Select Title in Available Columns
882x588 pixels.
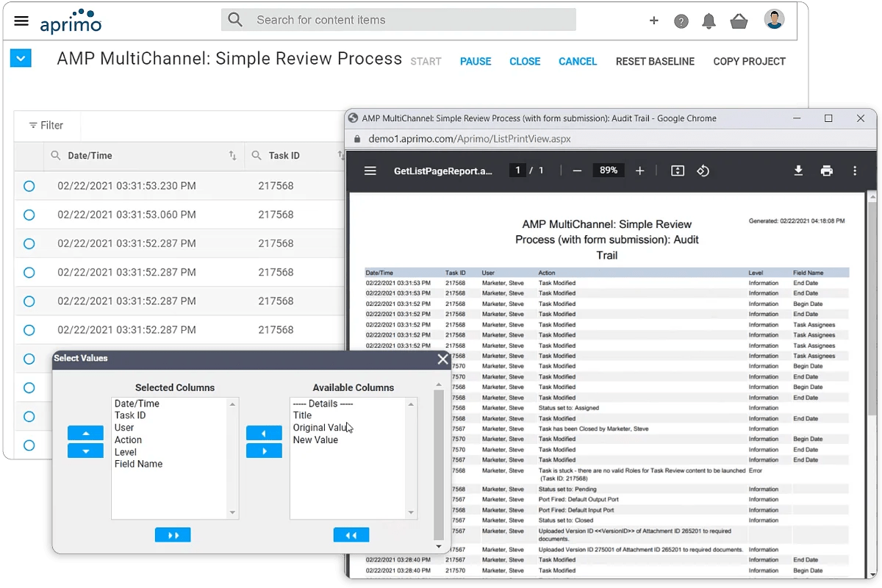click(x=302, y=415)
